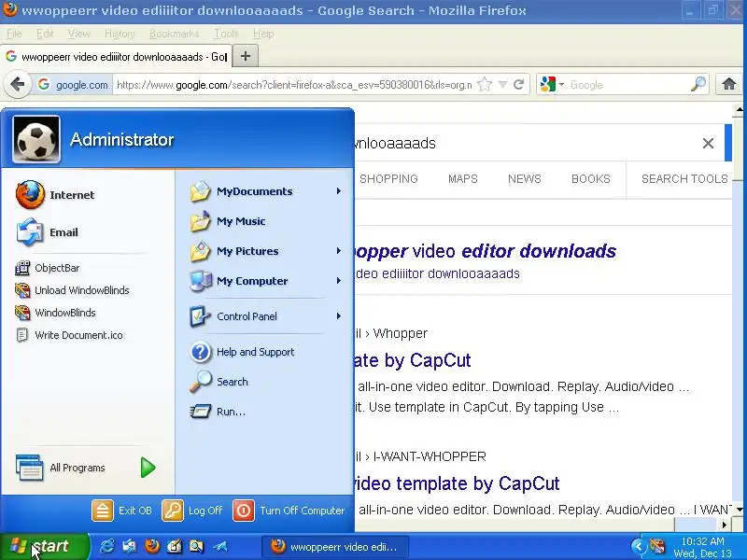Expand hidden tray icons chevron

coord(639,547)
